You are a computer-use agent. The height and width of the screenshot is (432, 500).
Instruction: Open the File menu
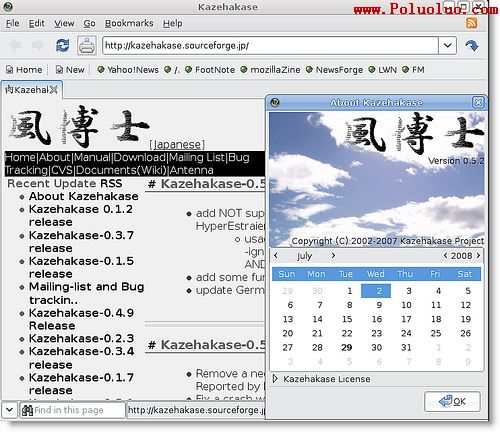(12, 23)
